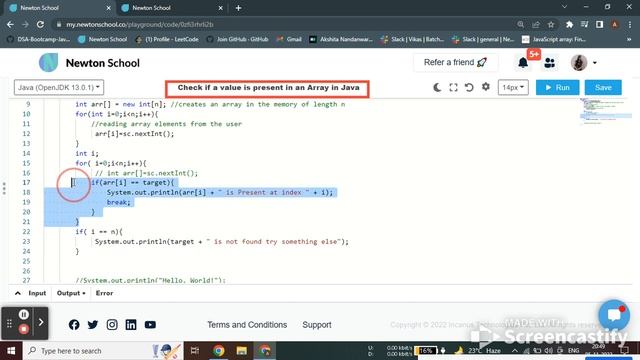
Task: Open Join GitHub bookmark
Action: [237, 39]
